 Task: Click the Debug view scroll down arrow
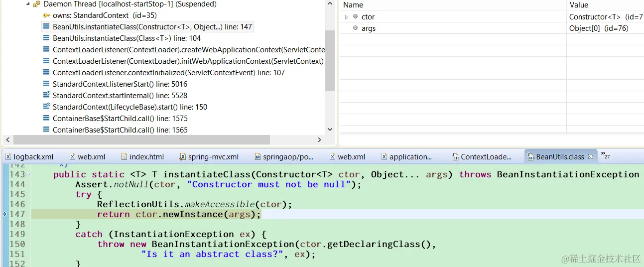click(x=330, y=129)
